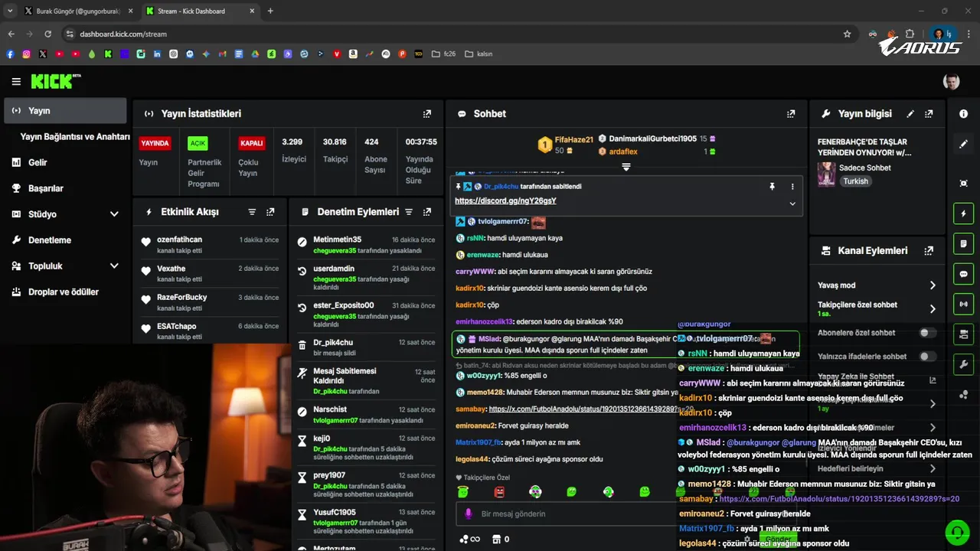Focus the Bir mesaj gönderin input
Screen dimensions: 980x551
point(567,514)
